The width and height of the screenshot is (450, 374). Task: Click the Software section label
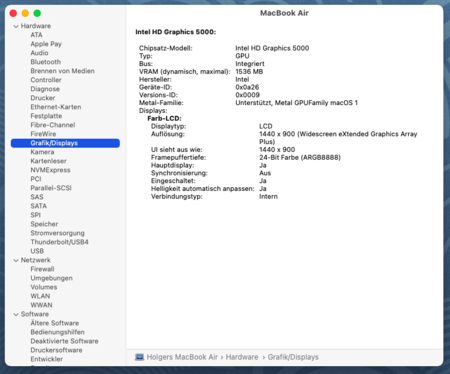35,314
